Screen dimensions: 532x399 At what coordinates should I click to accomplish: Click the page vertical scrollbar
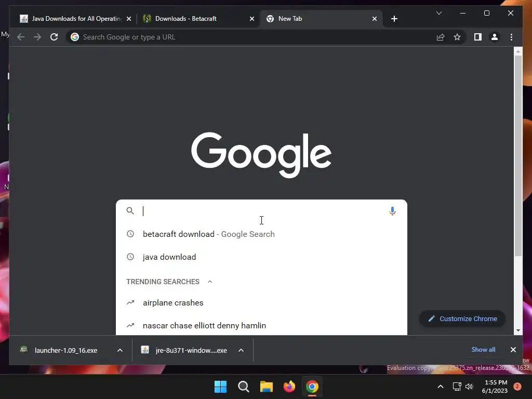click(x=518, y=156)
